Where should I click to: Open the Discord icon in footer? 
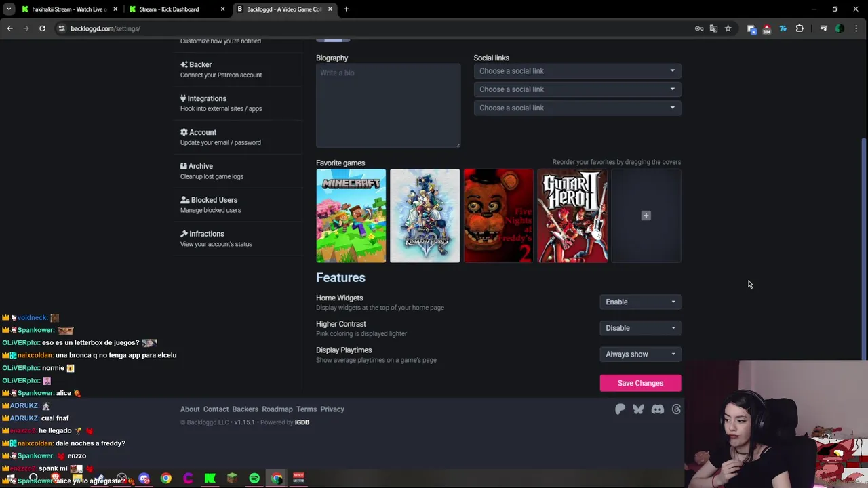657,409
